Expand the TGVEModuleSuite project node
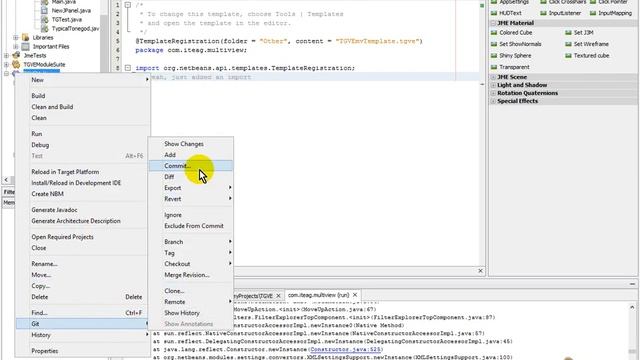This screenshot has height=360, width=640. tap(7, 64)
